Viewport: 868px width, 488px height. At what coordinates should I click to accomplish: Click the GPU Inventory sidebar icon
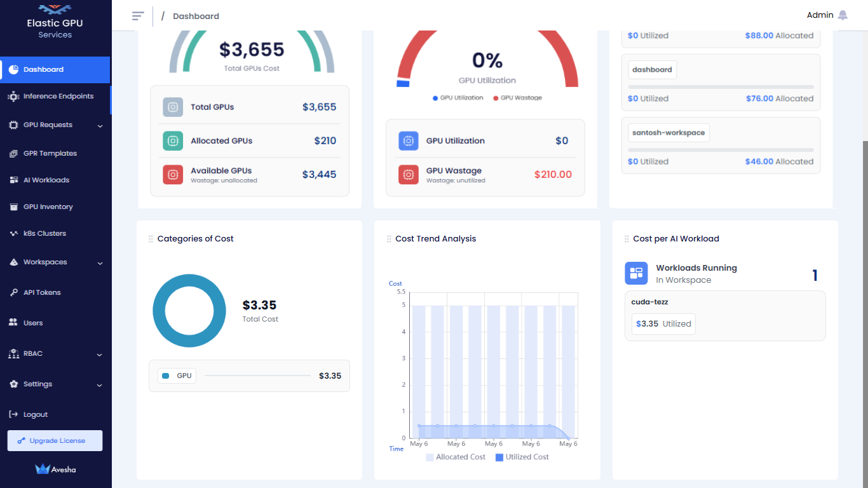pos(13,207)
